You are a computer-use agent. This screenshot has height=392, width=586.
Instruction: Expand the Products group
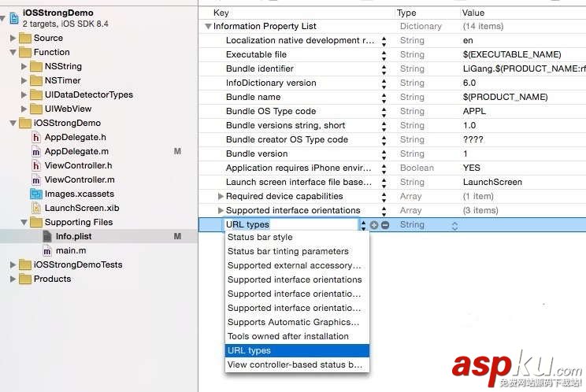pyautogui.click(x=13, y=279)
